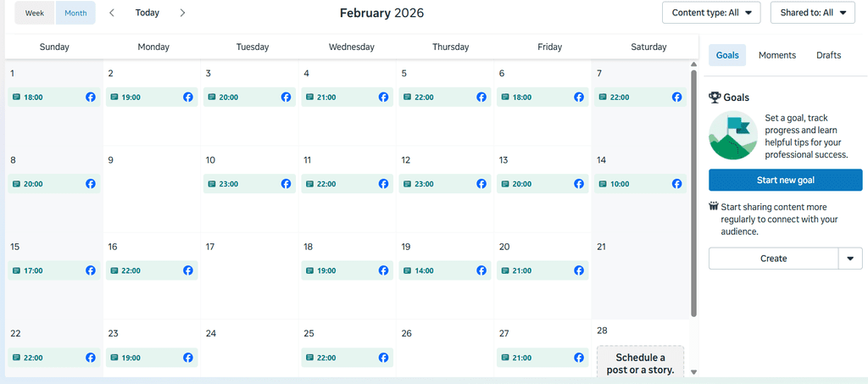Image resolution: width=868 pixels, height=384 pixels.
Task: Open the Moments tab
Action: coord(777,55)
